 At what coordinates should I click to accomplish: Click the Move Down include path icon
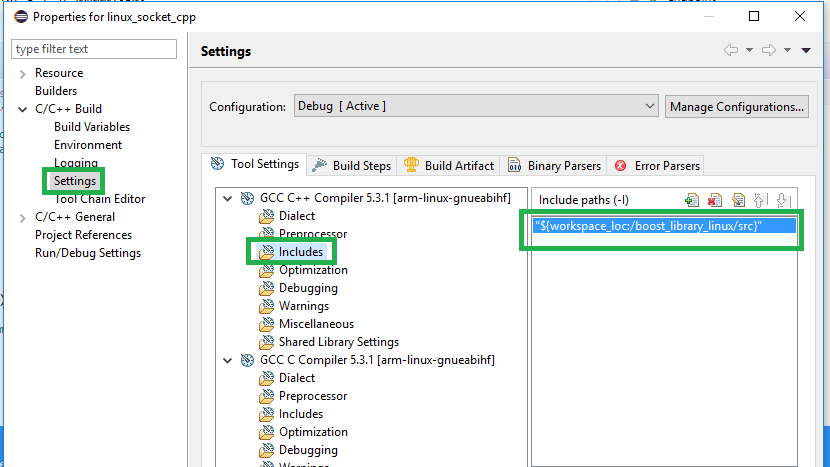pos(783,200)
